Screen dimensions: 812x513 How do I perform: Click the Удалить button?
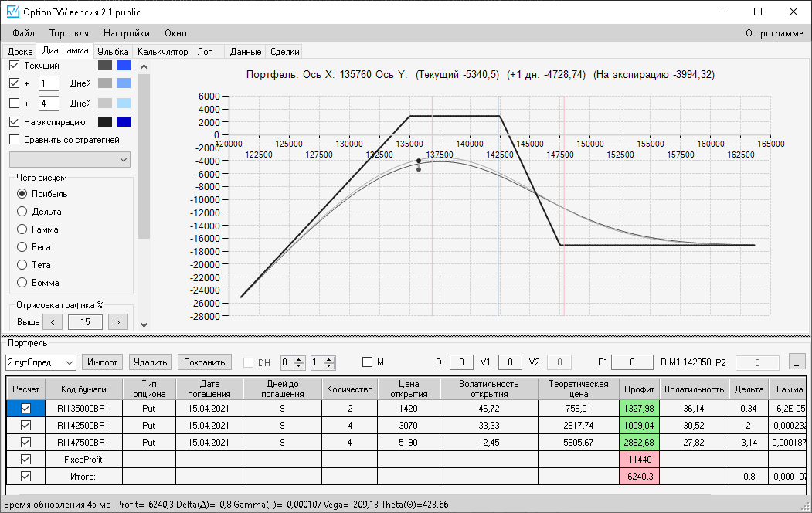(150, 362)
